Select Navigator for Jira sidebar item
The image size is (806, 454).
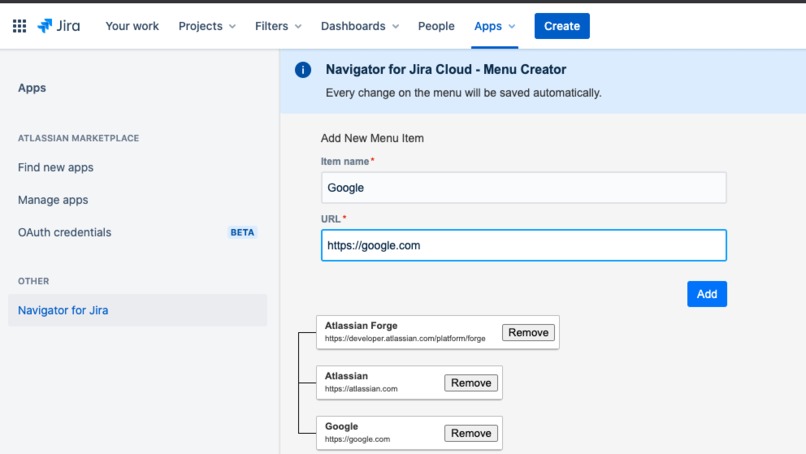(x=137, y=310)
